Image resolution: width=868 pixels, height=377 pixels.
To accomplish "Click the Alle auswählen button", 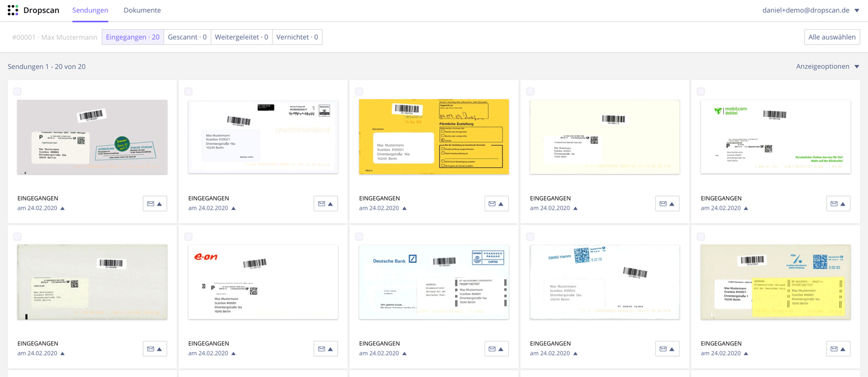I will point(831,37).
